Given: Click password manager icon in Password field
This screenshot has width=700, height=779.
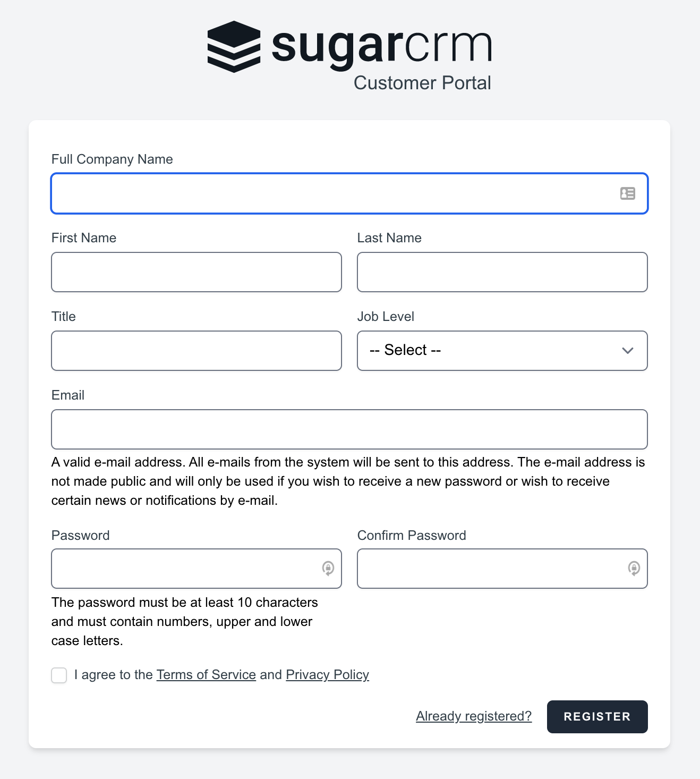Looking at the screenshot, I should tap(328, 568).
